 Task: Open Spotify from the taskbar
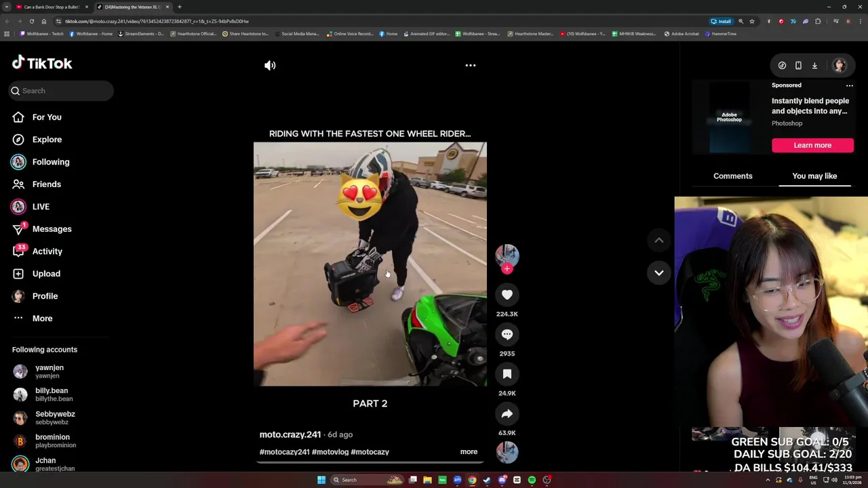[x=532, y=480]
